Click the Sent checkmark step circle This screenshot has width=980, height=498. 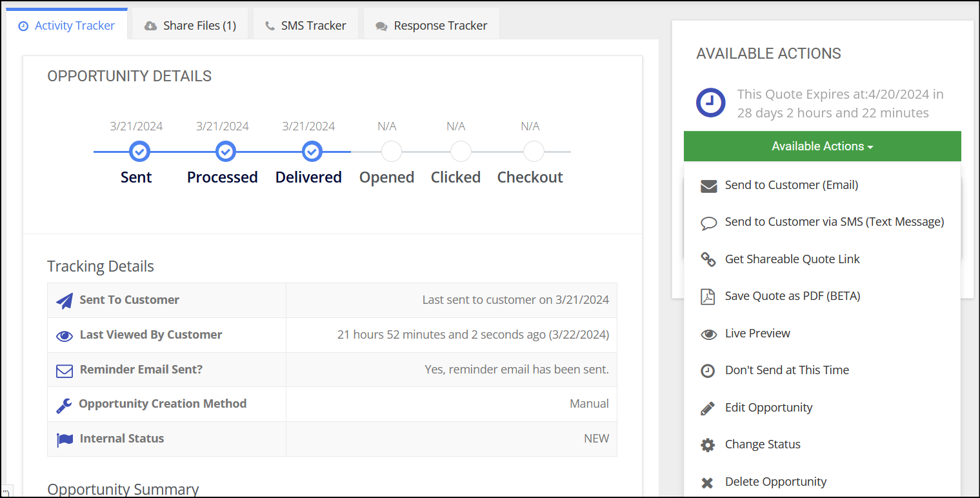click(x=139, y=152)
